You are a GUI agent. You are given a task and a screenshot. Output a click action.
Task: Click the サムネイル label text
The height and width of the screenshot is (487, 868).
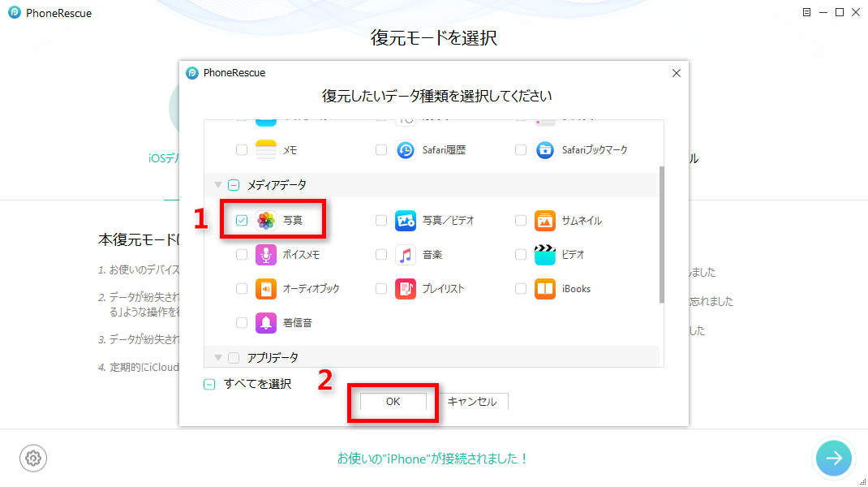pyautogui.click(x=582, y=221)
